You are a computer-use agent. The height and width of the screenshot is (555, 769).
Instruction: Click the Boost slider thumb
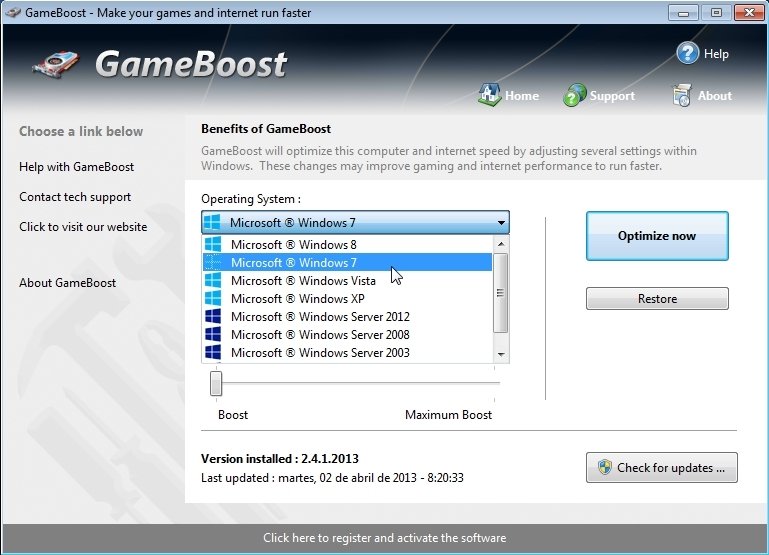coord(216,383)
